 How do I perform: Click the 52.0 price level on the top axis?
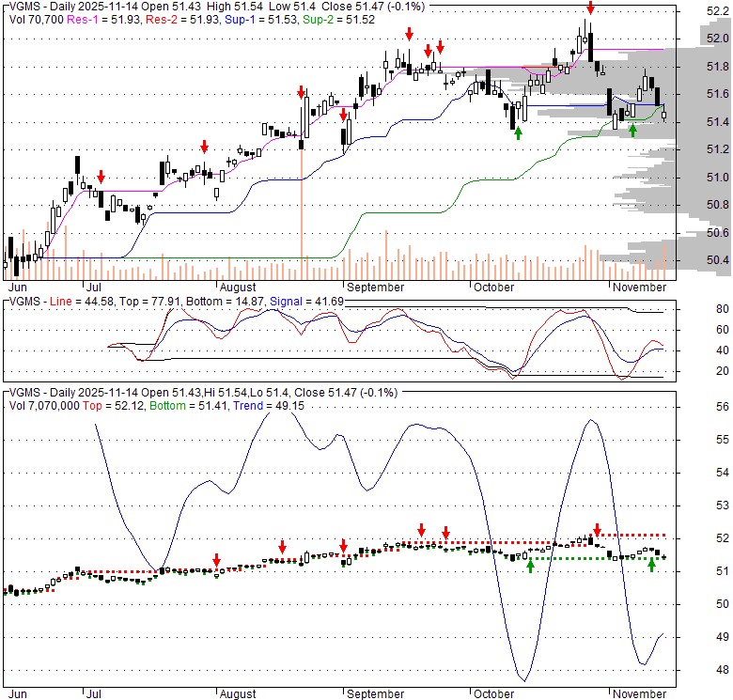click(x=718, y=39)
